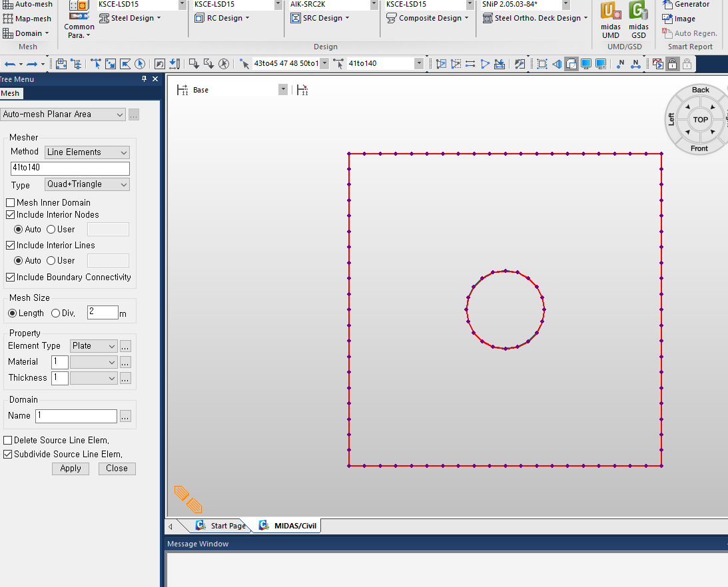Open node selection list dropdown 43to45

[x=324, y=64]
